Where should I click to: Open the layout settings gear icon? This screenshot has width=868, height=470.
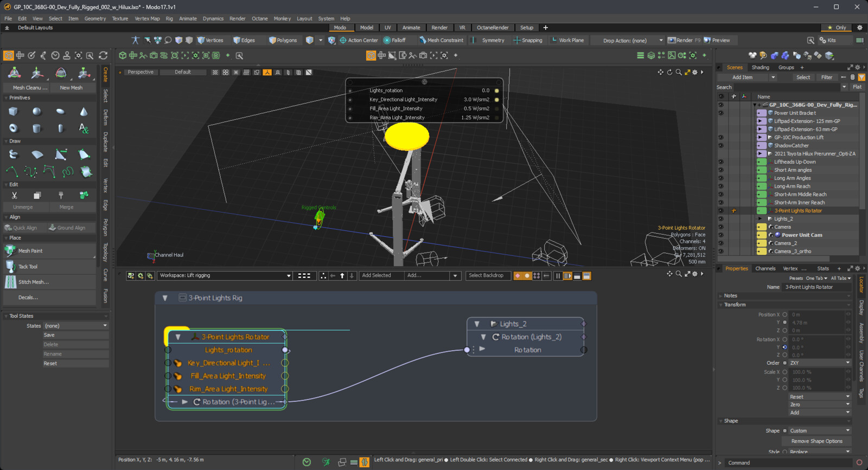(x=859, y=28)
